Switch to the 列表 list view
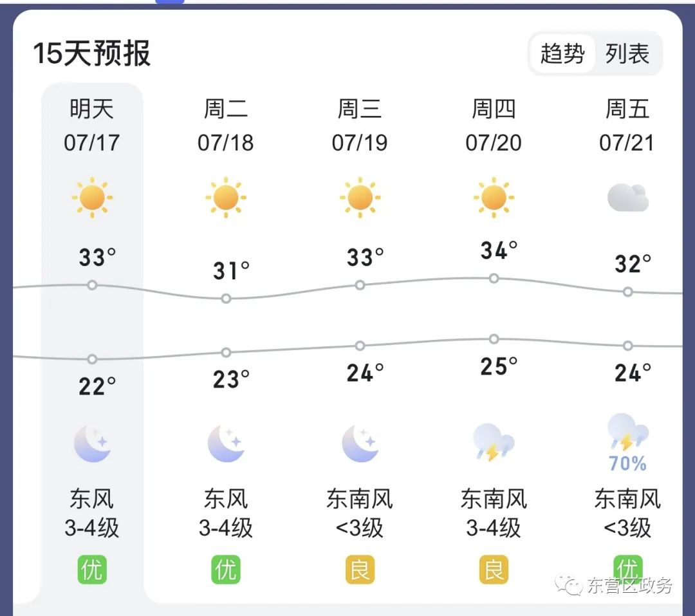This screenshot has height=616, width=695. pyautogui.click(x=627, y=53)
